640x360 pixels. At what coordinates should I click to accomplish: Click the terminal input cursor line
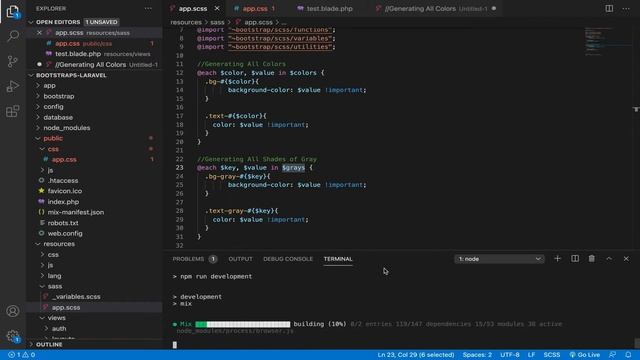click(x=175, y=345)
